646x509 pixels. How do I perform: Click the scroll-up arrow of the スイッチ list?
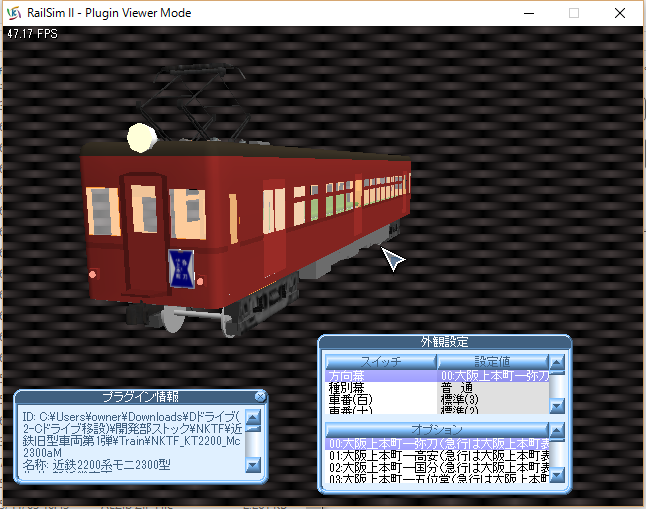[x=557, y=363]
